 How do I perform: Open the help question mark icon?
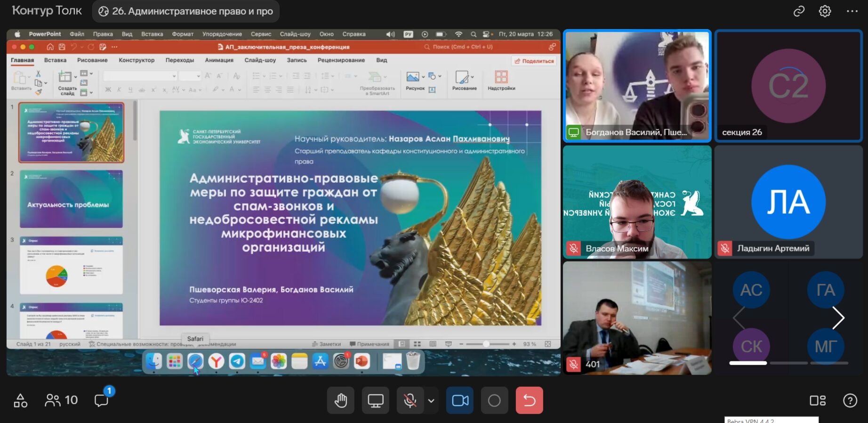(x=850, y=400)
